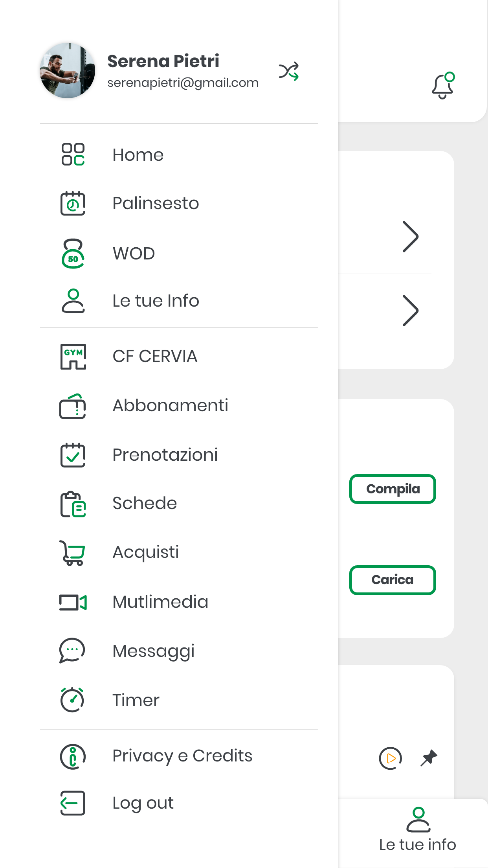The width and height of the screenshot is (488, 868).
Task: Tap Serena Pietri profile photo
Action: tap(68, 71)
